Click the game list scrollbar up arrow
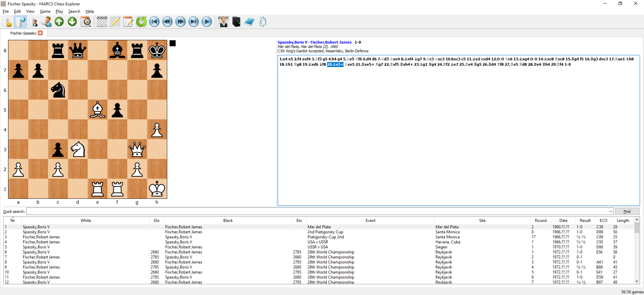This screenshot has width=644, height=295. [x=637, y=220]
